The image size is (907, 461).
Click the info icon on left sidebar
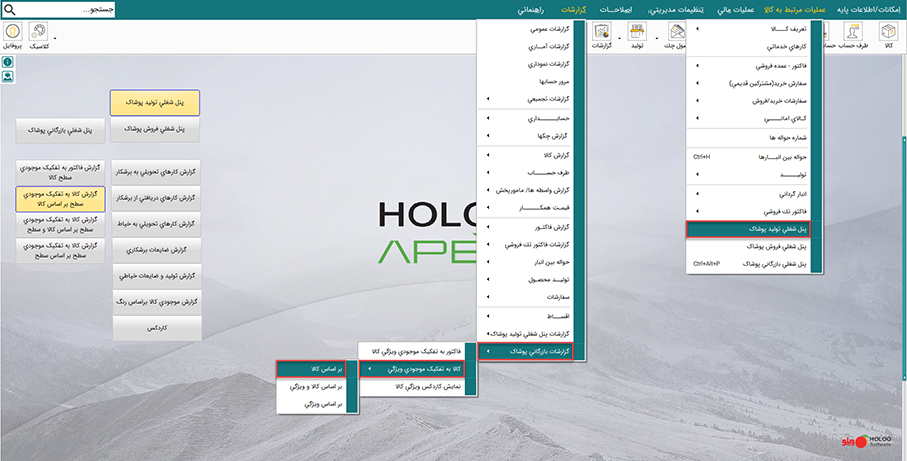coord(8,62)
